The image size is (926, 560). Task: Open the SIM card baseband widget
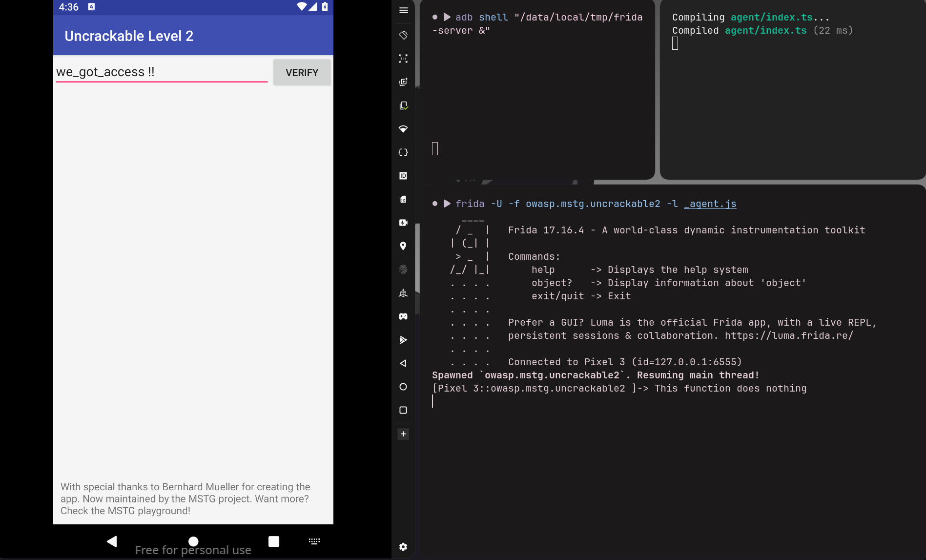(x=403, y=199)
